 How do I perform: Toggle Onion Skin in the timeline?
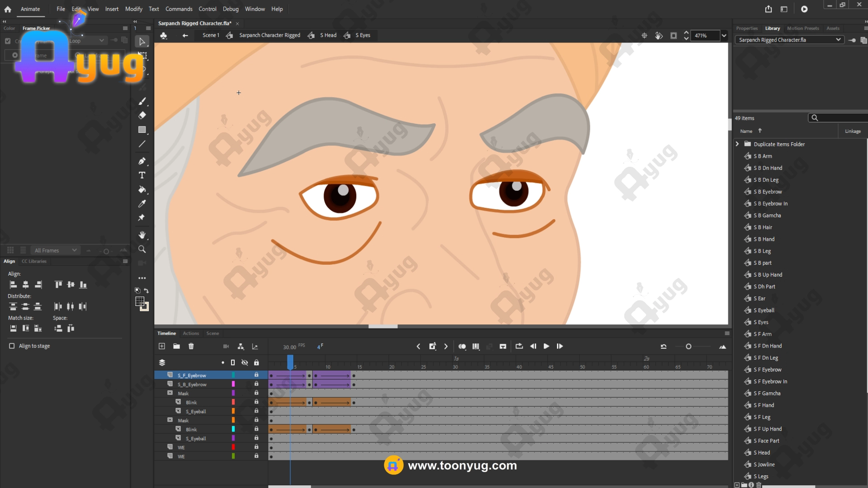coord(462,346)
